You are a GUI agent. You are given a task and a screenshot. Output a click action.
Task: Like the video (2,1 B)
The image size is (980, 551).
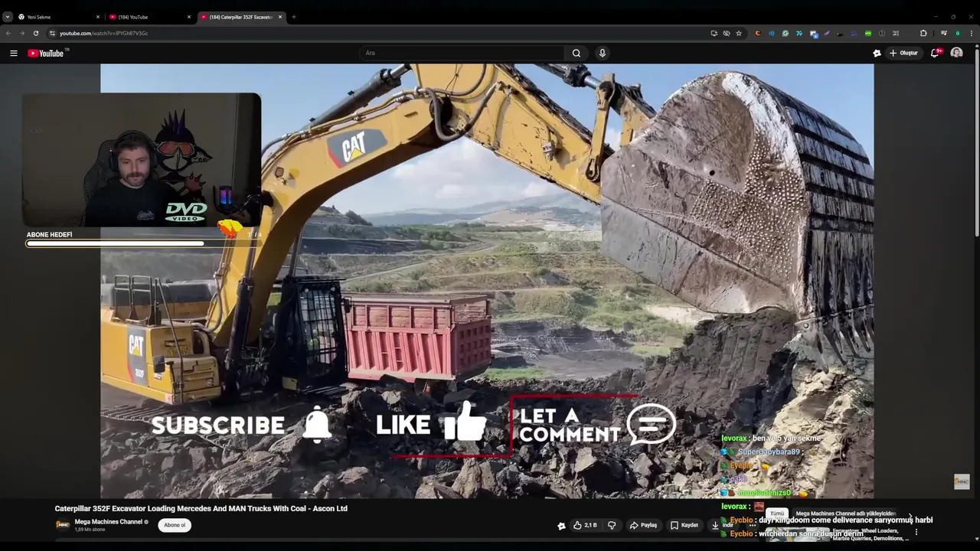pyautogui.click(x=586, y=525)
